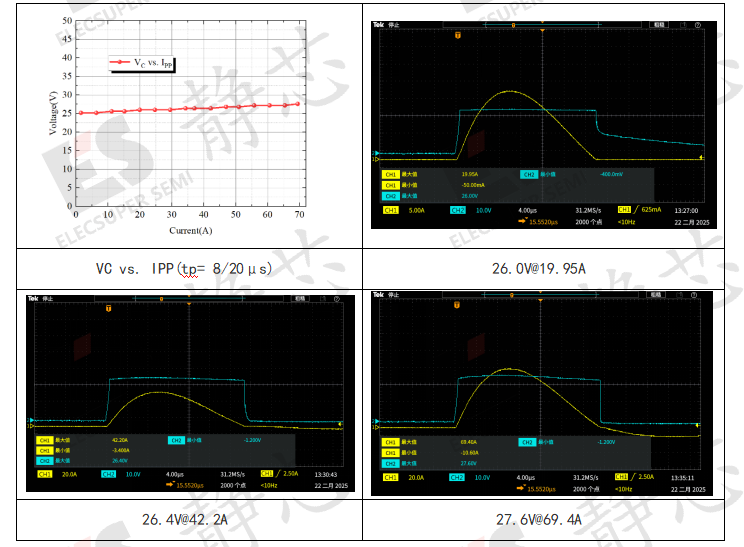744x547 pixels.
Task: Click the scope timestamp 13:35:11
Action: point(683,478)
